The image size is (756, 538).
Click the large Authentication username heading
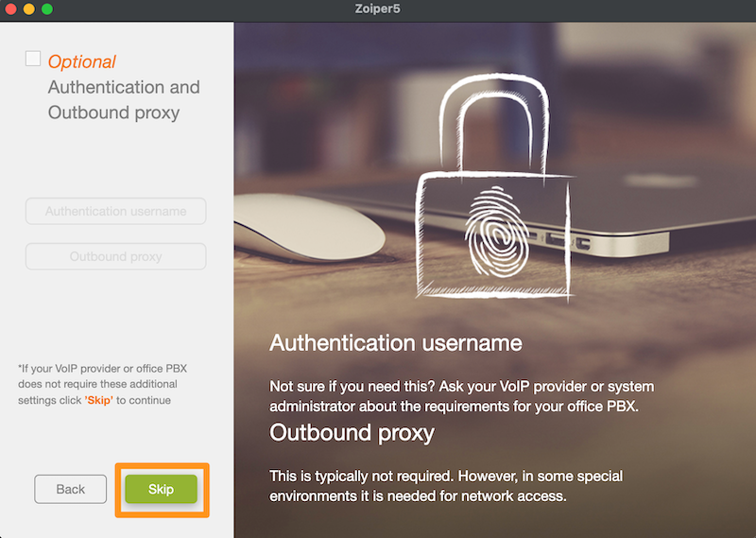point(396,343)
